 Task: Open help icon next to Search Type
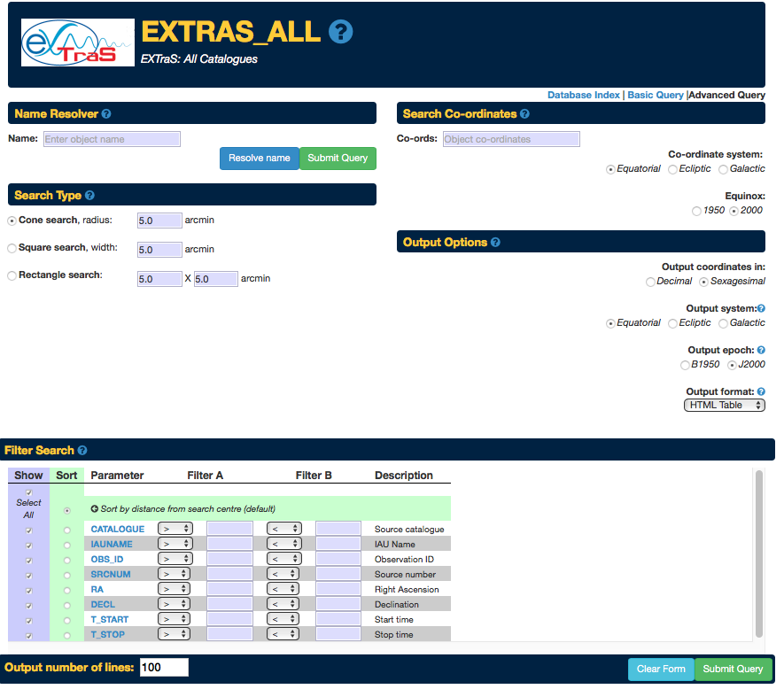[89, 196]
